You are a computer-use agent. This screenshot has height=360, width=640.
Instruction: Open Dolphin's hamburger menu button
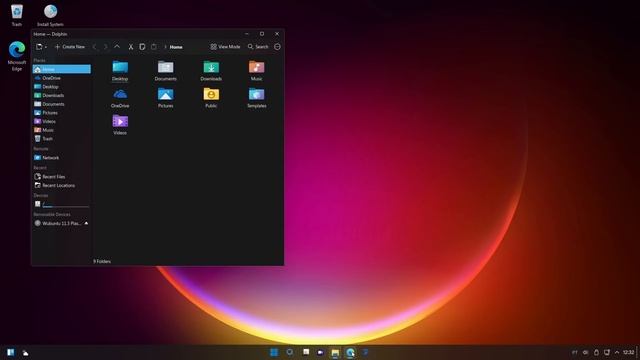[x=278, y=47]
